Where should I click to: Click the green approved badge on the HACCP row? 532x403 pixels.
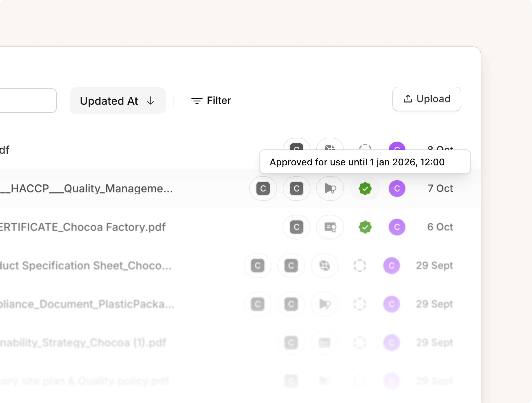365,189
